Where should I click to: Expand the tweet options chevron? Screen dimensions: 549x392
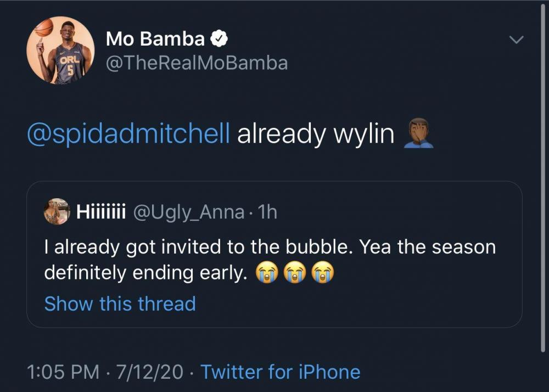pyautogui.click(x=517, y=40)
